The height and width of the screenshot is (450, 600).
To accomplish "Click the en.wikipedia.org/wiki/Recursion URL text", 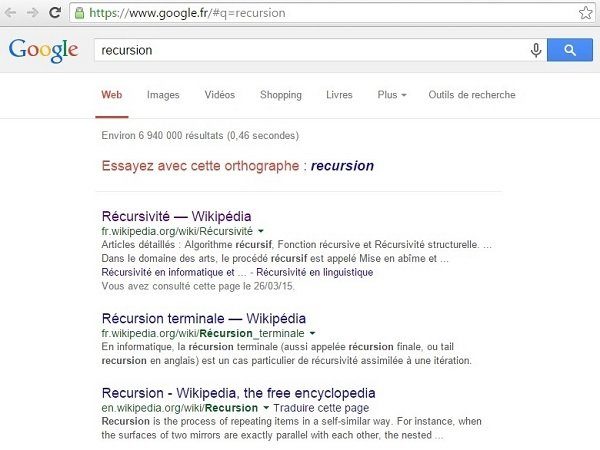I will click(x=179, y=408).
